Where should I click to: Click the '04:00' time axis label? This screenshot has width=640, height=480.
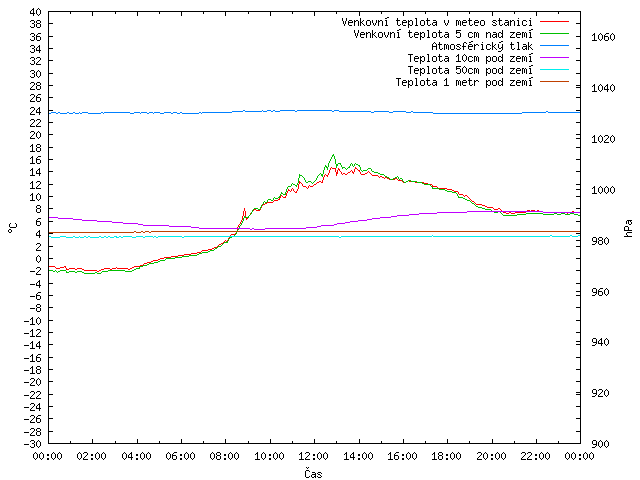point(136,456)
